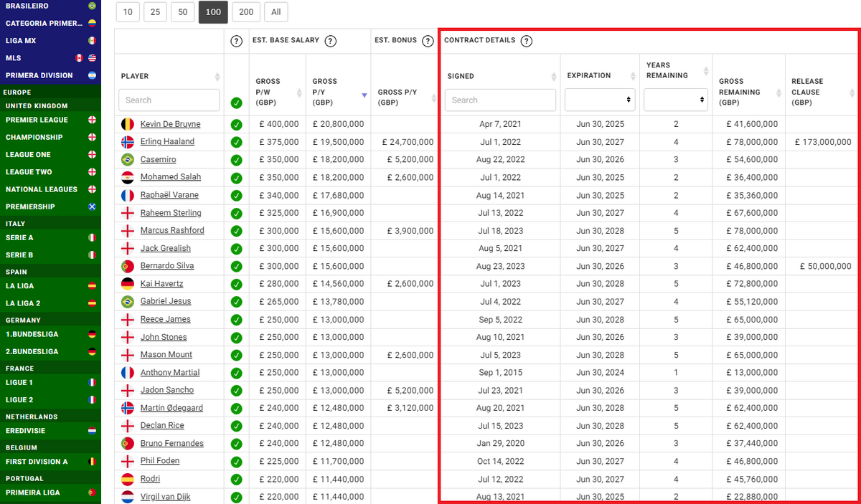Open Erling Haaland player link
This screenshot has height=504, width=861.
[167, 142]
